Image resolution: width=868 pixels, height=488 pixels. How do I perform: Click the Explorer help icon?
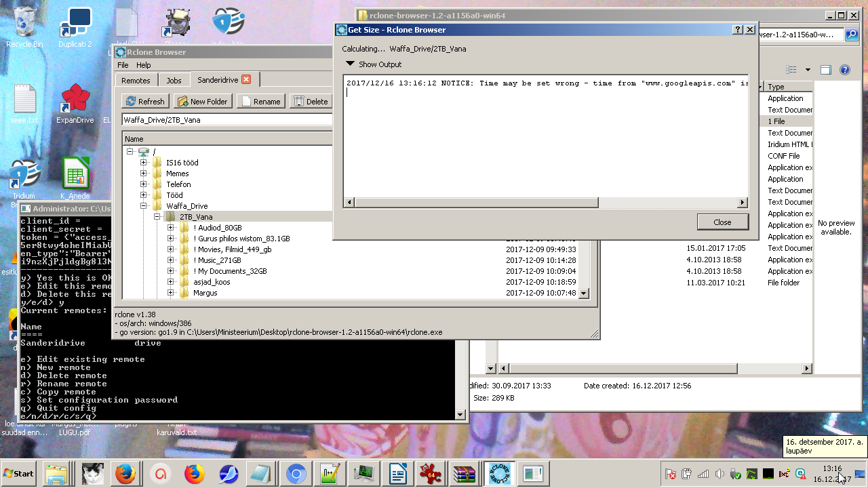(845, 70)
